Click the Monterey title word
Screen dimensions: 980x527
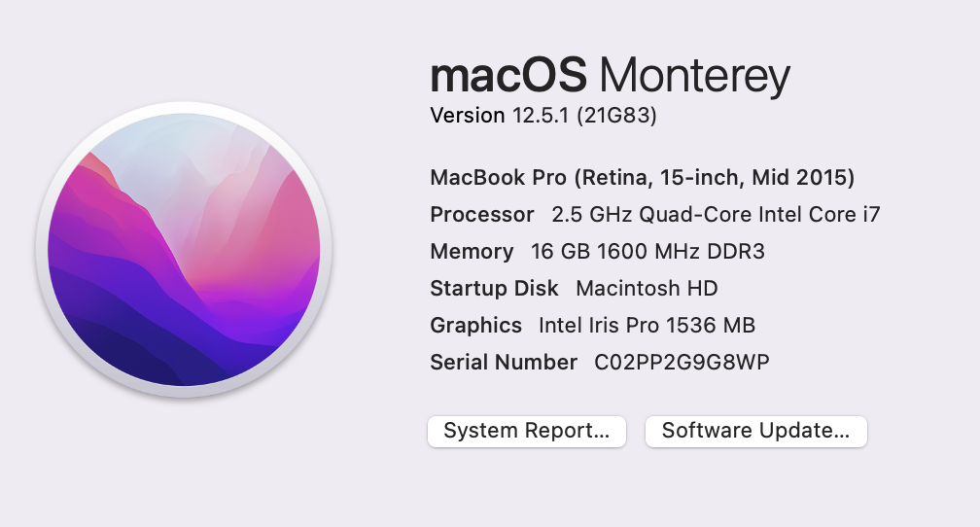coord(695,76)
